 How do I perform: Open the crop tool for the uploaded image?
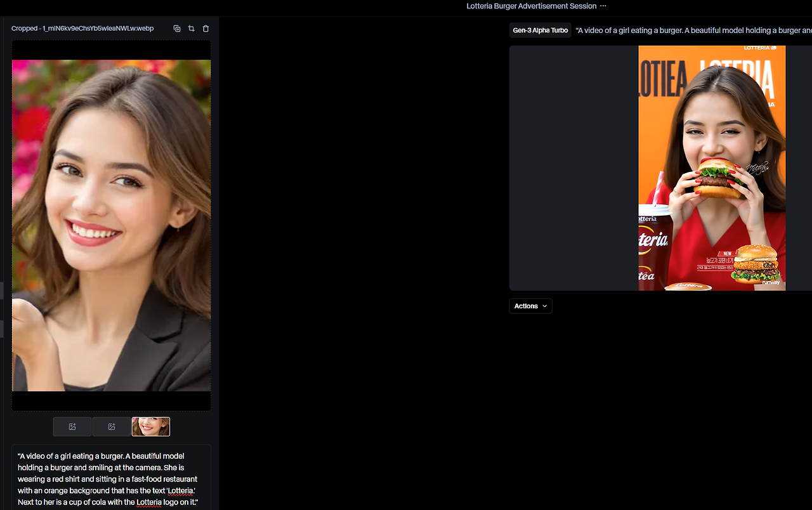pyautogui.click(x=191, y=29)
